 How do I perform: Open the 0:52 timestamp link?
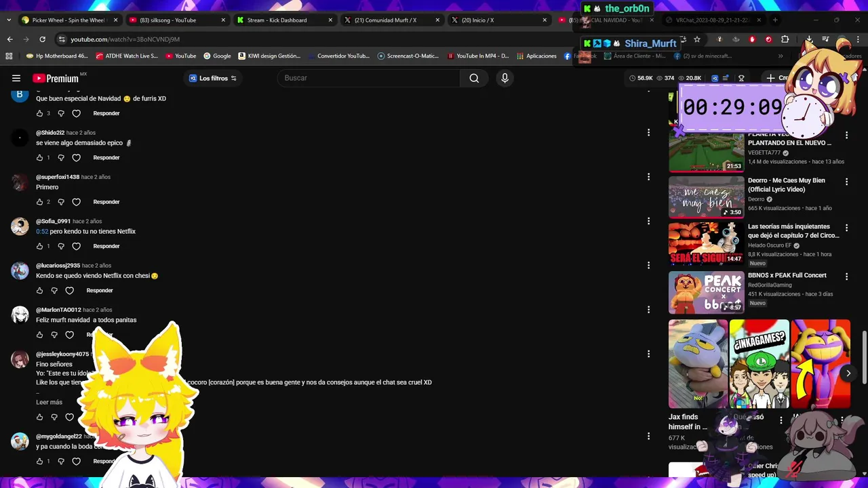click(x=42, y=232)
